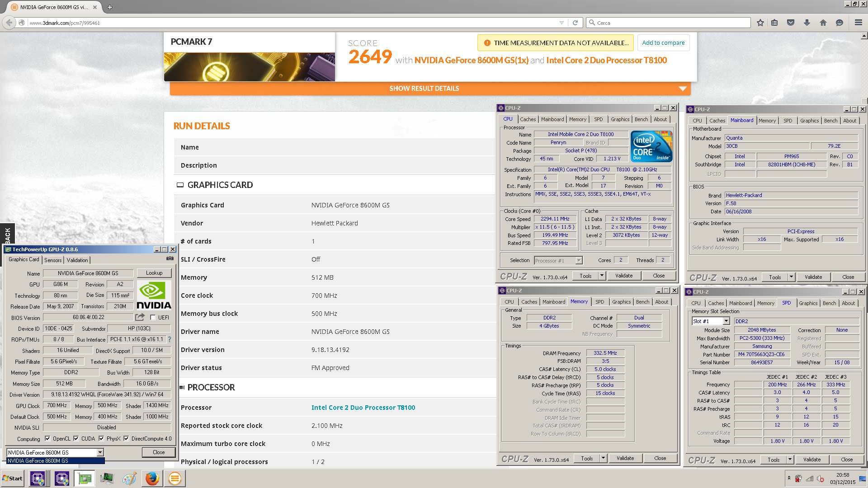Click the Intel Core 2 Duo logo in CPU-Z
This screenshot has width=868, height=488.
coord(651,146)
